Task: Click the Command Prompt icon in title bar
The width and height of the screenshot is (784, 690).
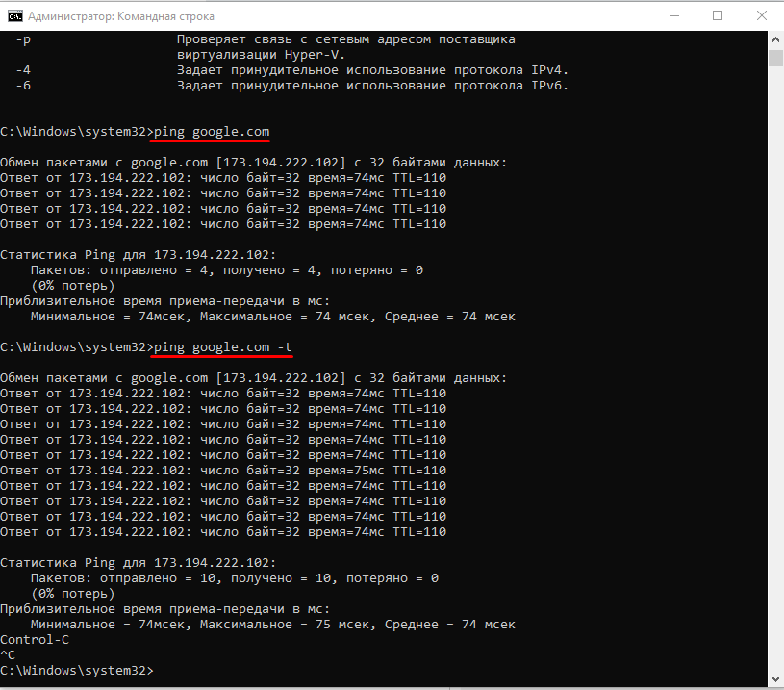Action: point(13,16)
